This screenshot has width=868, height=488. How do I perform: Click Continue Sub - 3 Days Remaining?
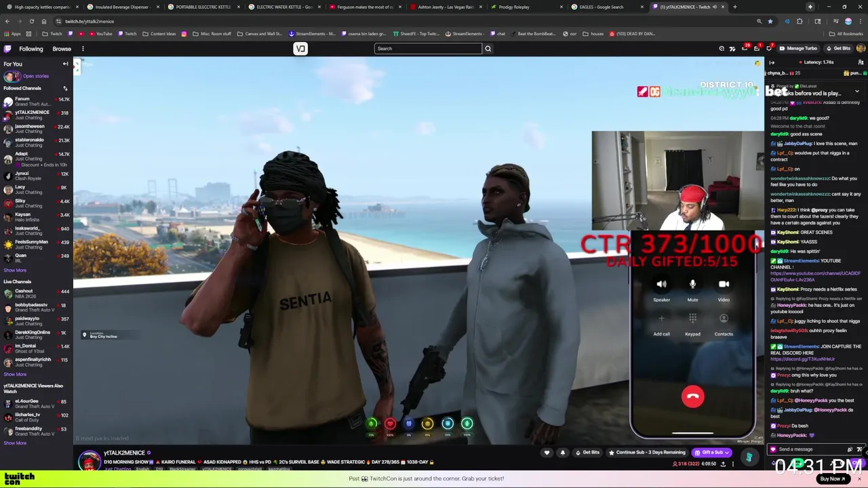click(x=647, y=452)
